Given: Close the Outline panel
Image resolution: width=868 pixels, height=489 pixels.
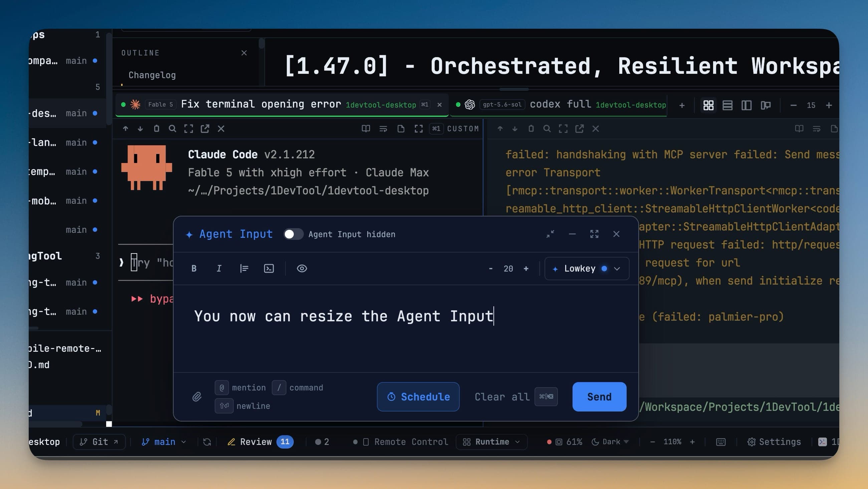Looking at the screenshot, I should pos(244,53).
